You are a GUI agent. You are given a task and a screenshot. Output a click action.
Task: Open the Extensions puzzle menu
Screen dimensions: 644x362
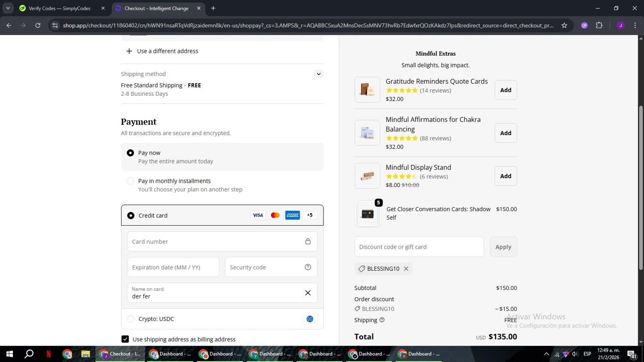coord(599,25)
